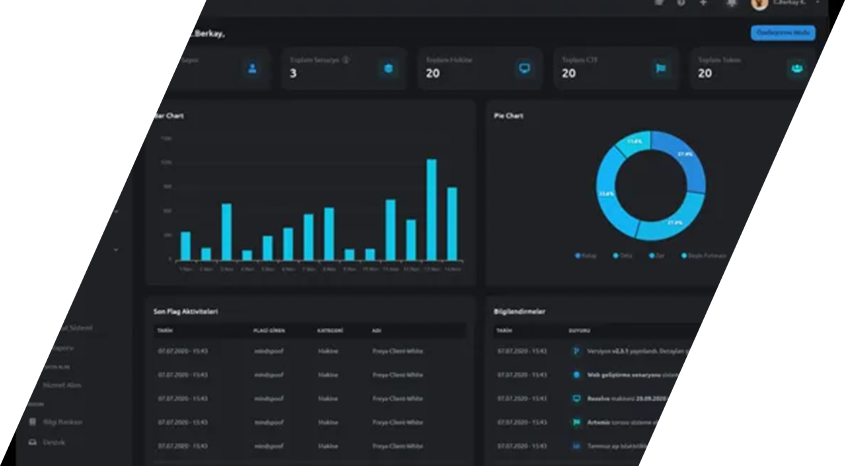Open Hizmet Alım in the sidebar
845x466 pixels.
[62, 385]
